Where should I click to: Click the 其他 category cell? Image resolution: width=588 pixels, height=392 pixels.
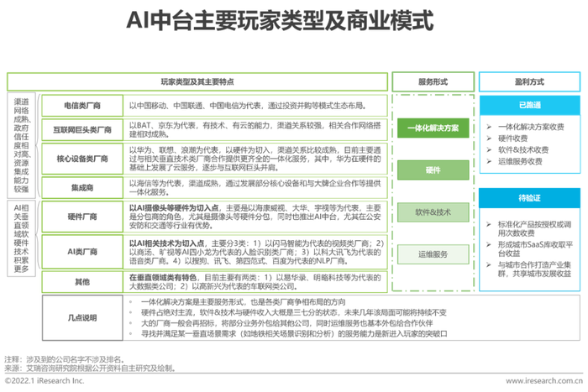[x=82, y=282]
